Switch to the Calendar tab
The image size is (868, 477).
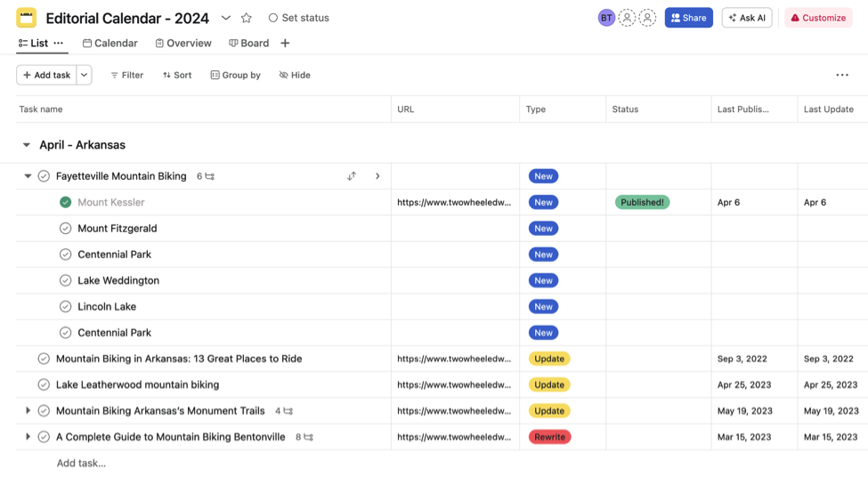[x=110, y=43]
